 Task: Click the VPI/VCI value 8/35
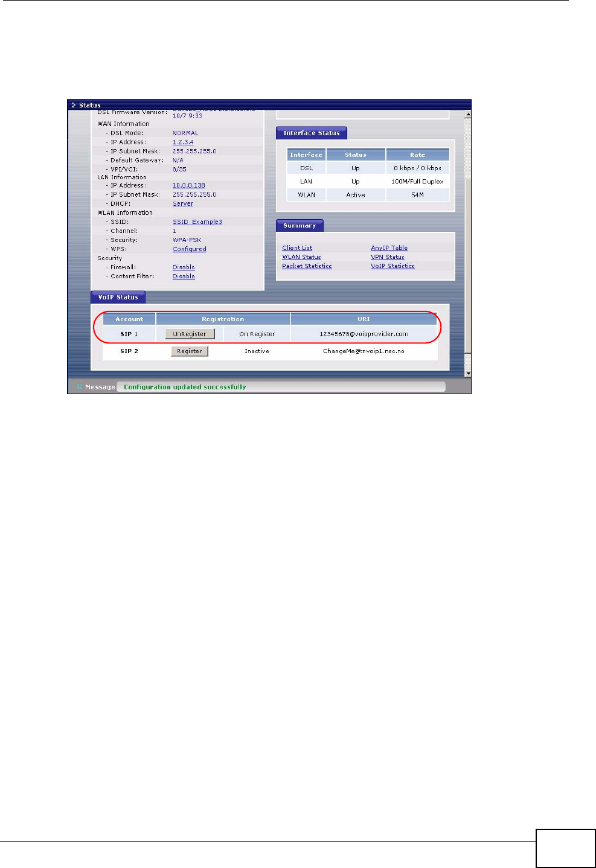point(179,170)
